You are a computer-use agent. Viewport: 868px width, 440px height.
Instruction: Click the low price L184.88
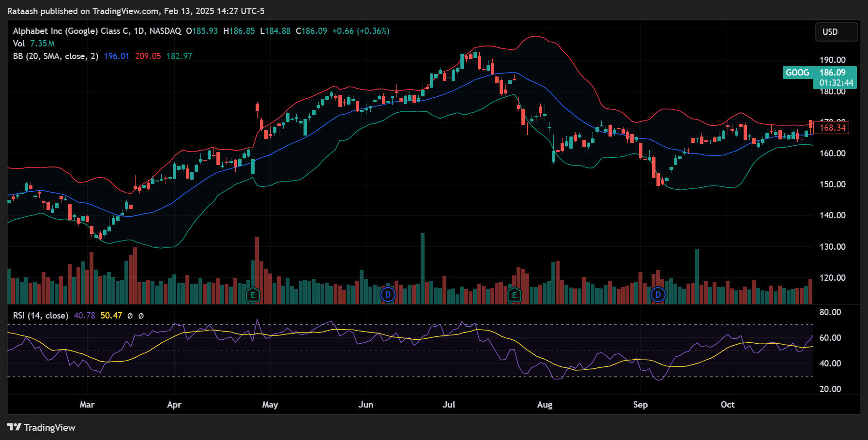[275, 31]
